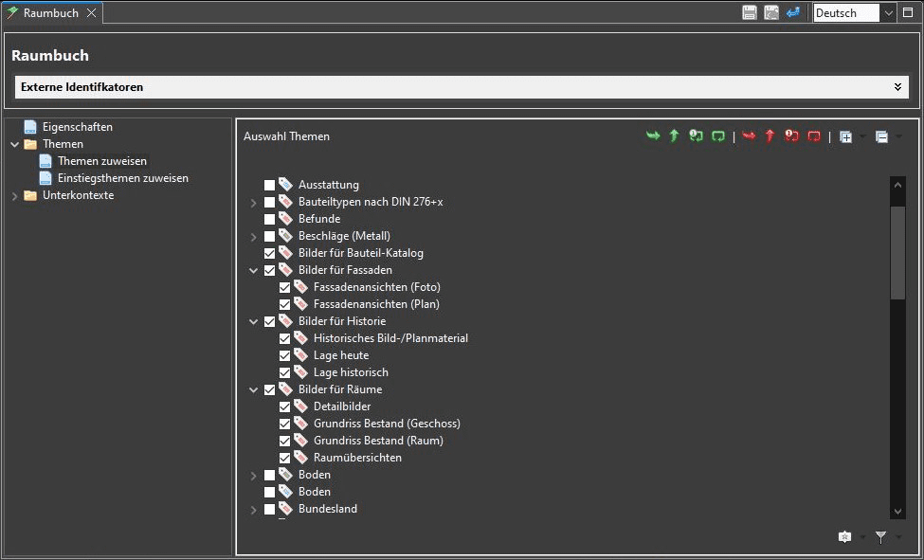Image resolution: width=924 pixels, height=560 pixels.
Task: Click the vertical scrollbar of the themes list
Action: pos(897,253)
